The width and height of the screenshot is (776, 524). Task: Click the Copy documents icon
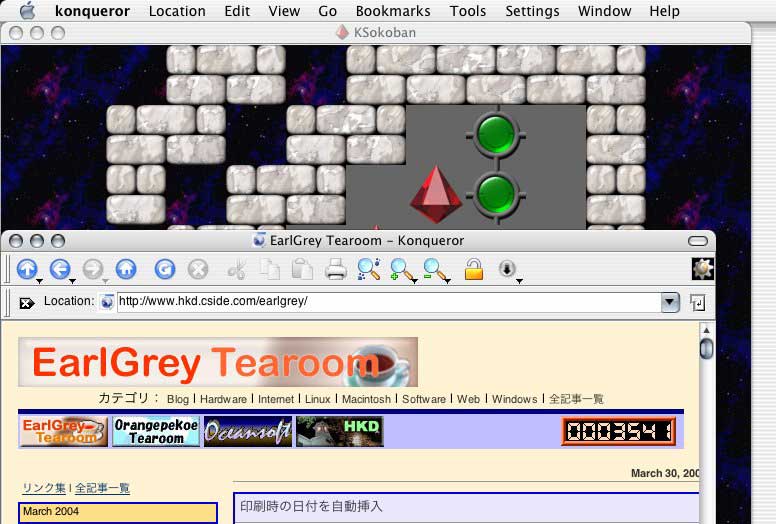pyautogui.click(x=270, y=270)
